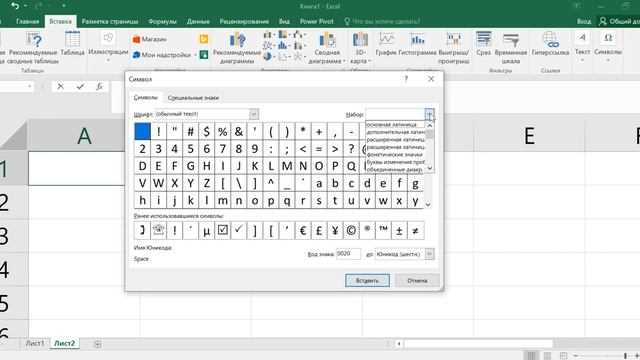The width and height of the screenshot is (640, 360).
Task: Click the Код знака (character code) field
Action: (x=348, y=254)
